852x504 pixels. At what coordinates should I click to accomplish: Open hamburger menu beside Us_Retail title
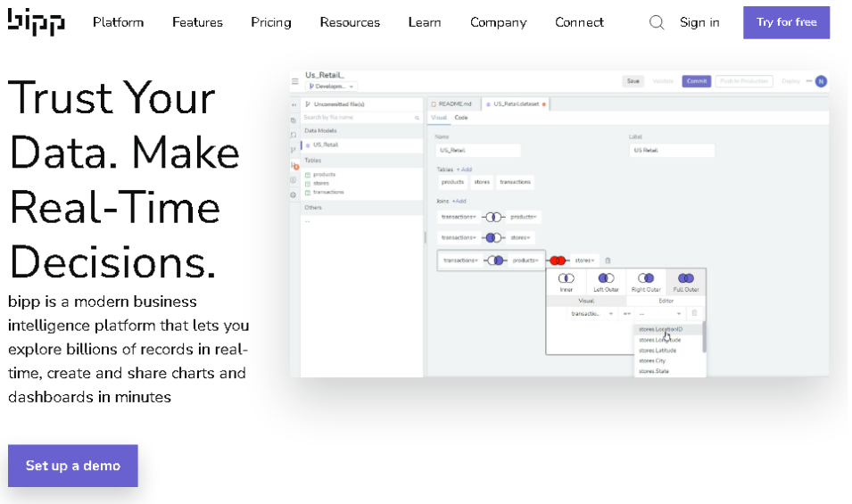[295, 81]
